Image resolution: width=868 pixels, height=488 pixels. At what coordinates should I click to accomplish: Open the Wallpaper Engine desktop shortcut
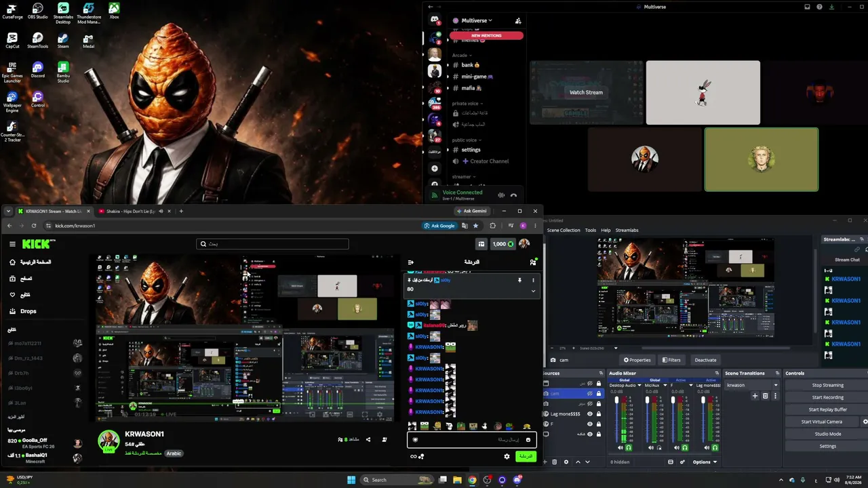pos(12,102)
